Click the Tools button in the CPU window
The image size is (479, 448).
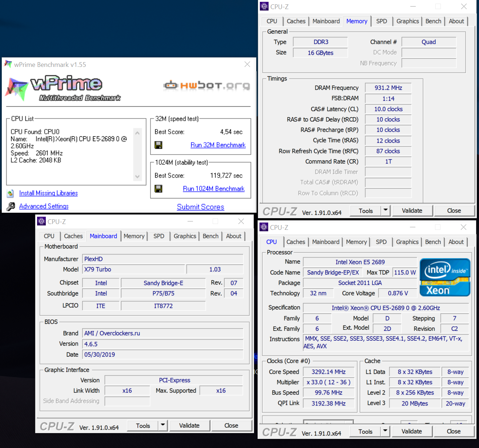pos(365,431)
